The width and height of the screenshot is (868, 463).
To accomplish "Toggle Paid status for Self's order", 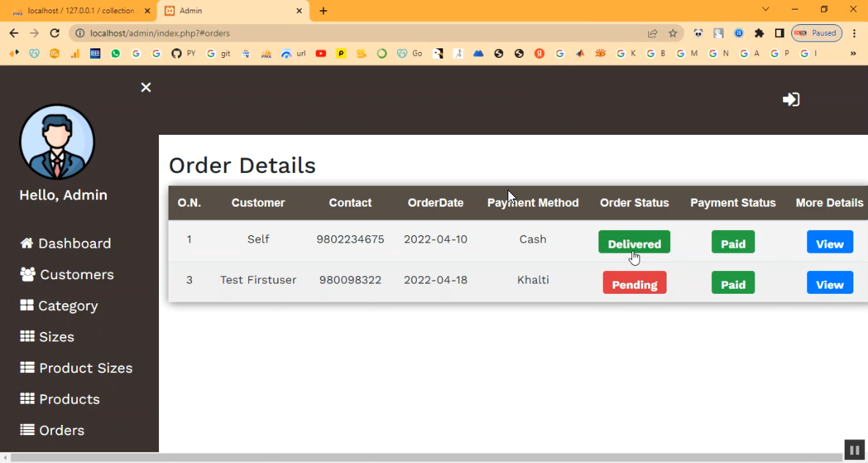I will click(x=732, y=243).
